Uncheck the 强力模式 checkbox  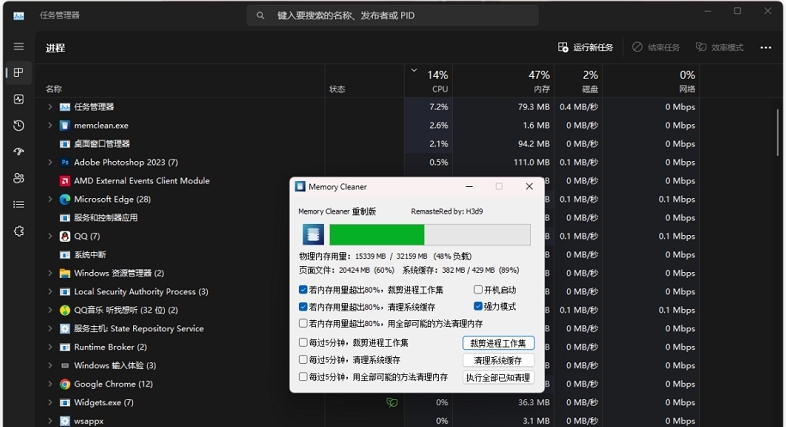(478, 306)
